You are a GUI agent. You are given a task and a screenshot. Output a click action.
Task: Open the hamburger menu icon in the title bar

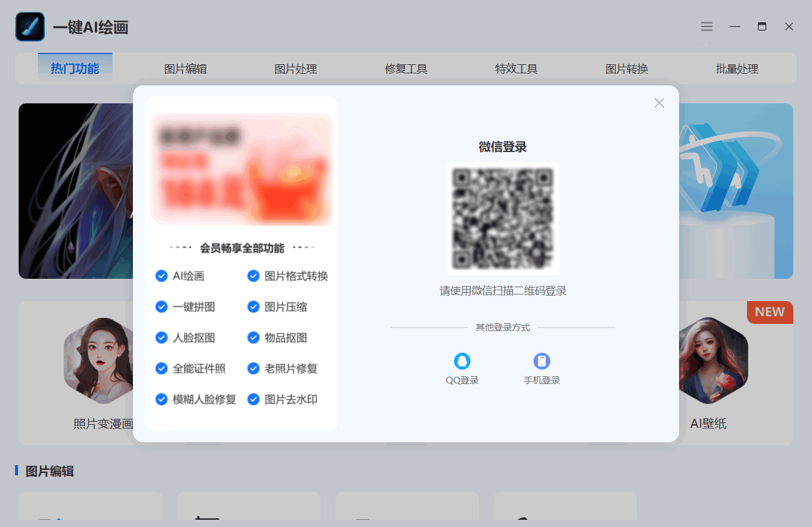(707, 26)
